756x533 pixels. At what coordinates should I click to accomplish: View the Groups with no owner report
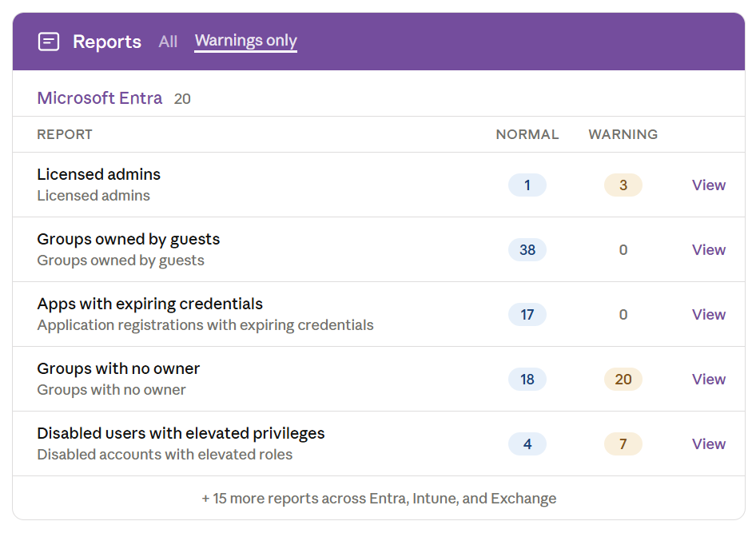tap(708, 380)
